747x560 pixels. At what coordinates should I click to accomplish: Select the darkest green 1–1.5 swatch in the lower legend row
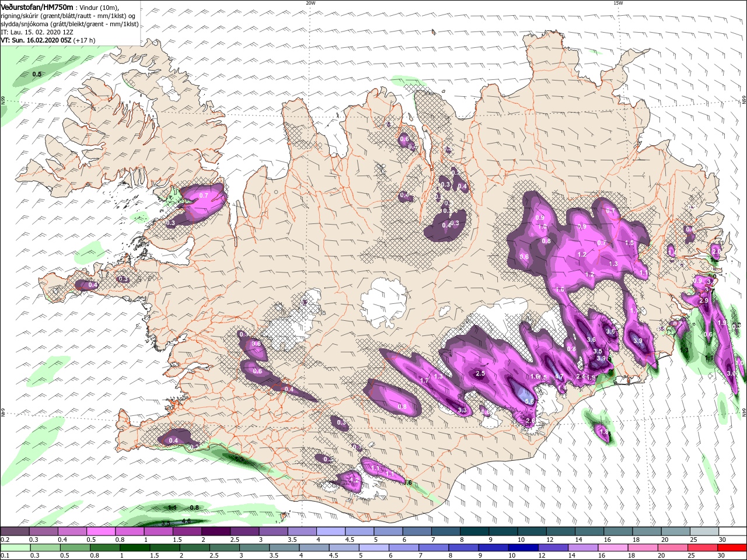coord(135,548)
